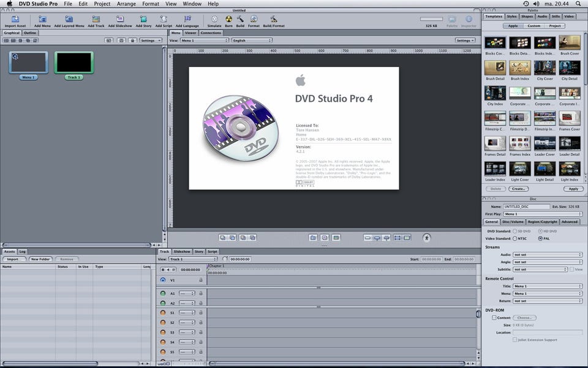Click the Burn disc icon
Screen dimensions: 588x368
click(228, 20)
